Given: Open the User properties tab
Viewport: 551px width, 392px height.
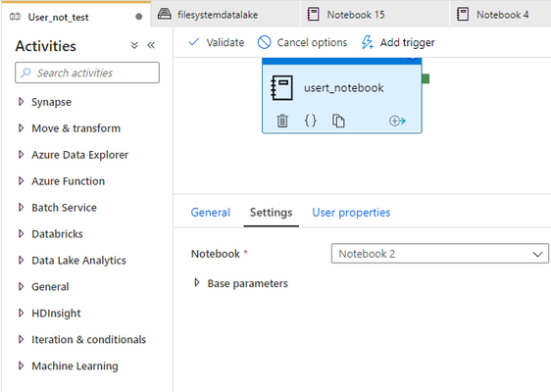Looking at the screenshot, I should click(351, 213).
